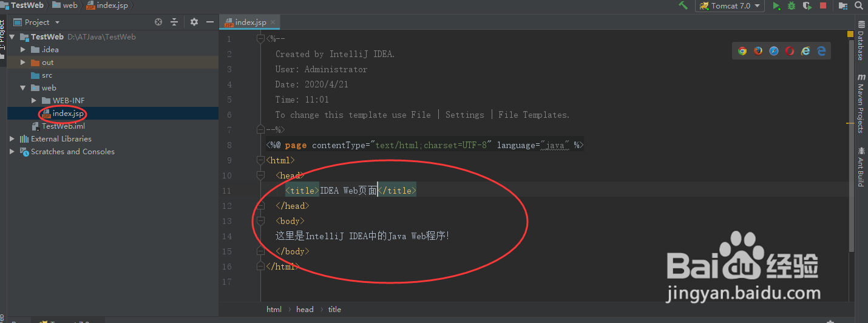Fold the head tag at line 10
This screenshot has height=323, width=868.
(260, 175)
